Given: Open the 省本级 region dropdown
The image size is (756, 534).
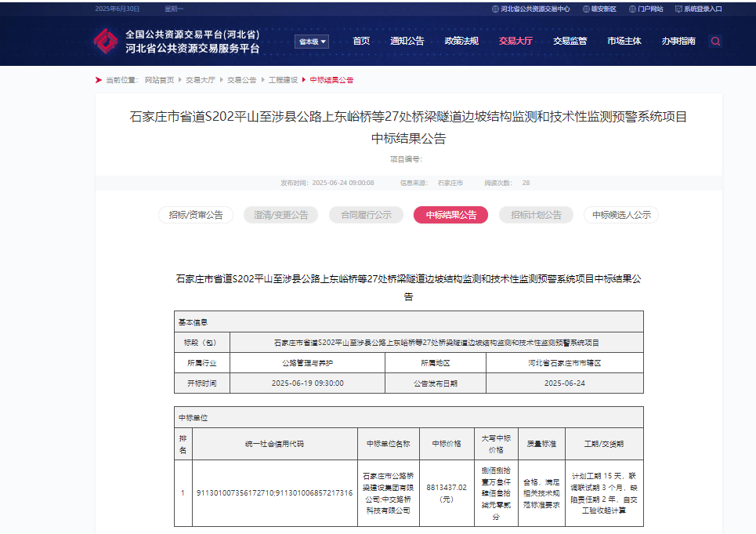Looking at the screenshot, I should click(312, 42).
